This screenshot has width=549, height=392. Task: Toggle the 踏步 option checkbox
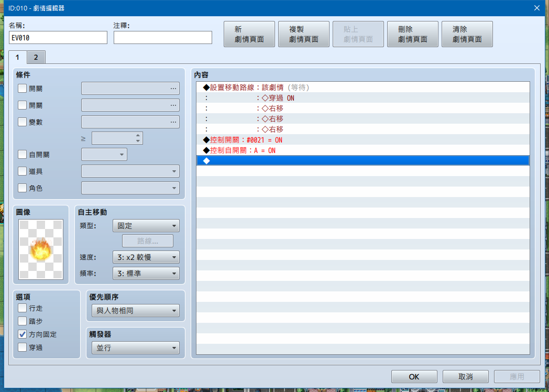coord(22,321)
